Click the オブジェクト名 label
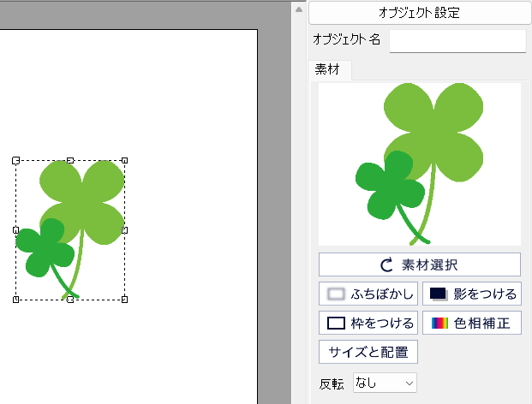Viewport: 532px width, 404px height. 346,39
